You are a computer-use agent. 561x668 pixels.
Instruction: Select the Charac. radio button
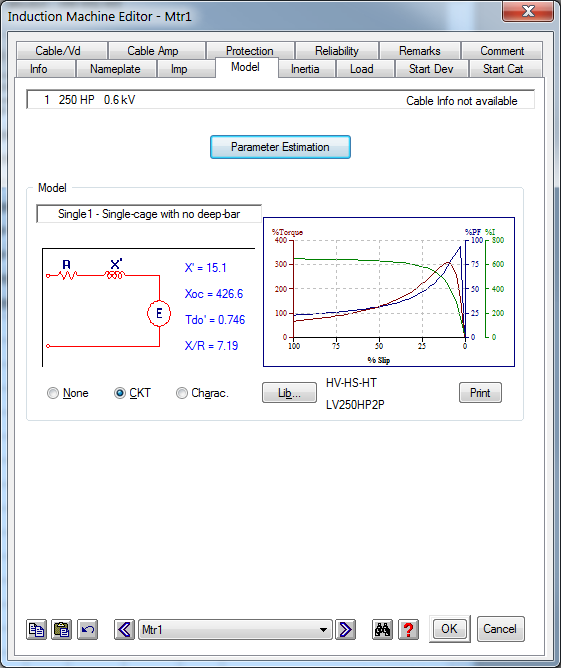(182, 393)
